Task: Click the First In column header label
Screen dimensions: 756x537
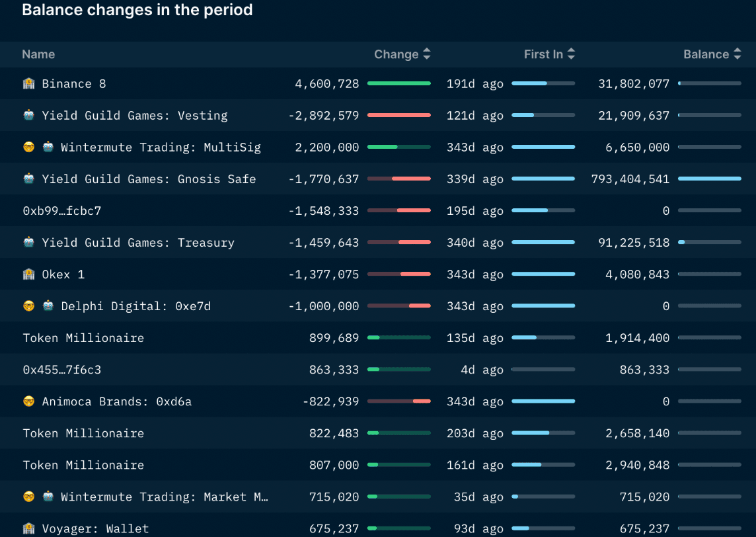Action: pos(543,55)
